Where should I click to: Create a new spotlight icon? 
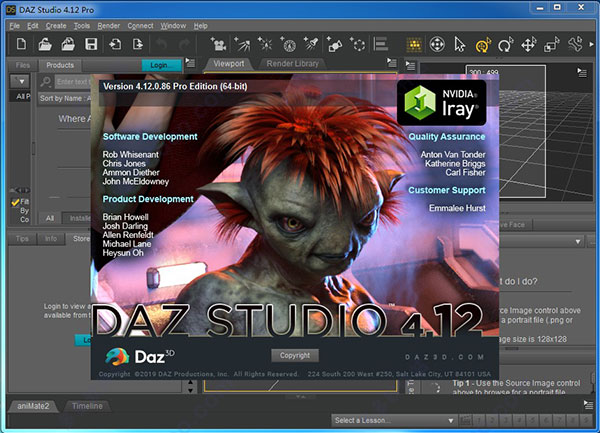311,44
